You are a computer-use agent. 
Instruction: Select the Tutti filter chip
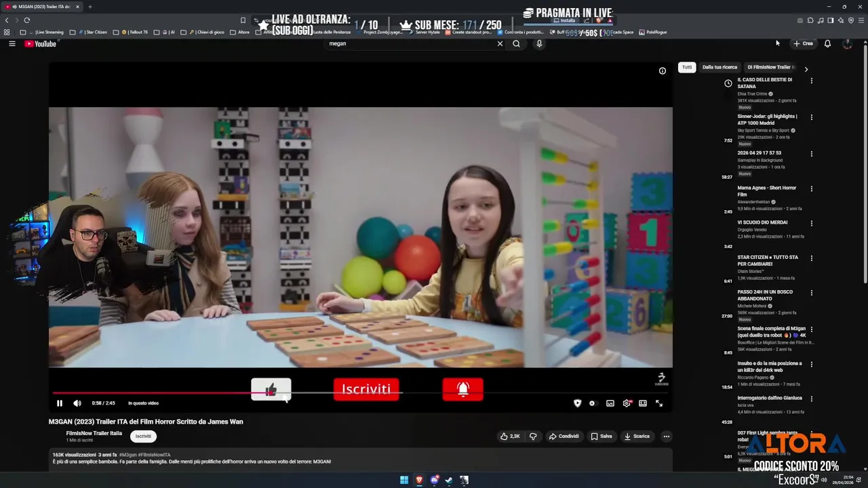click(x=687, y=67)
